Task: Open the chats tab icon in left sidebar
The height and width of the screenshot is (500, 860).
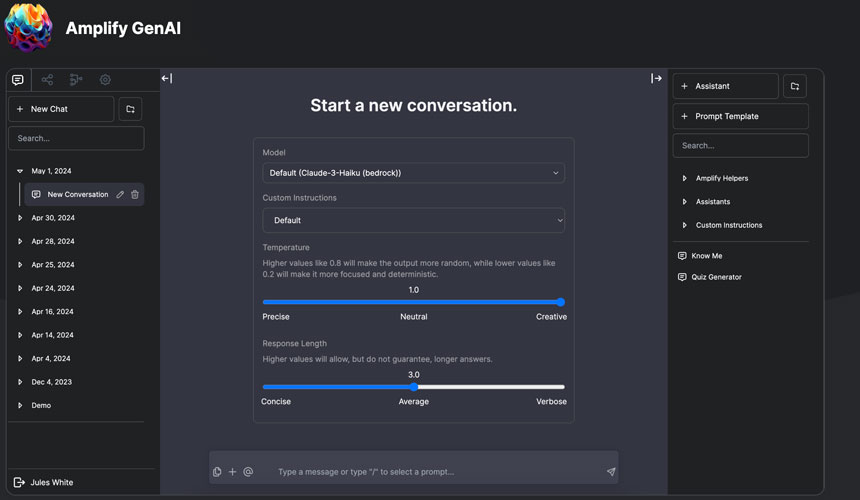Action: coord(18,80)
